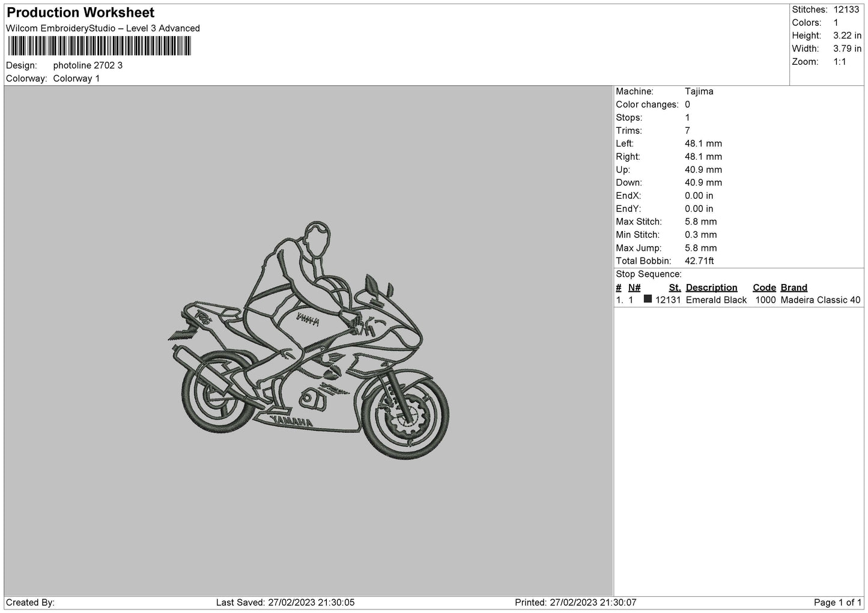Image resolution: width=868 pixels, height=613 pixels.
Task: Click thread code 1000
Action: 765,300
